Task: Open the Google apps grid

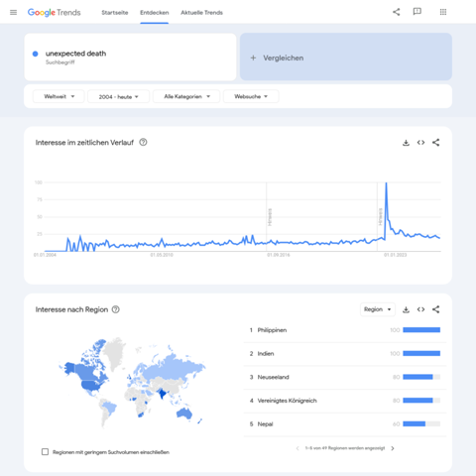Action: click(x=443, y=12)
